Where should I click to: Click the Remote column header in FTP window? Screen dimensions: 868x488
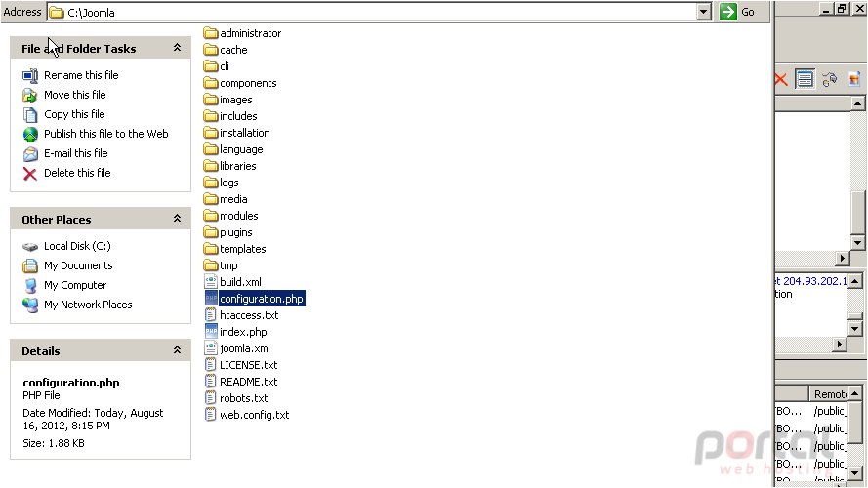(829, 394)
